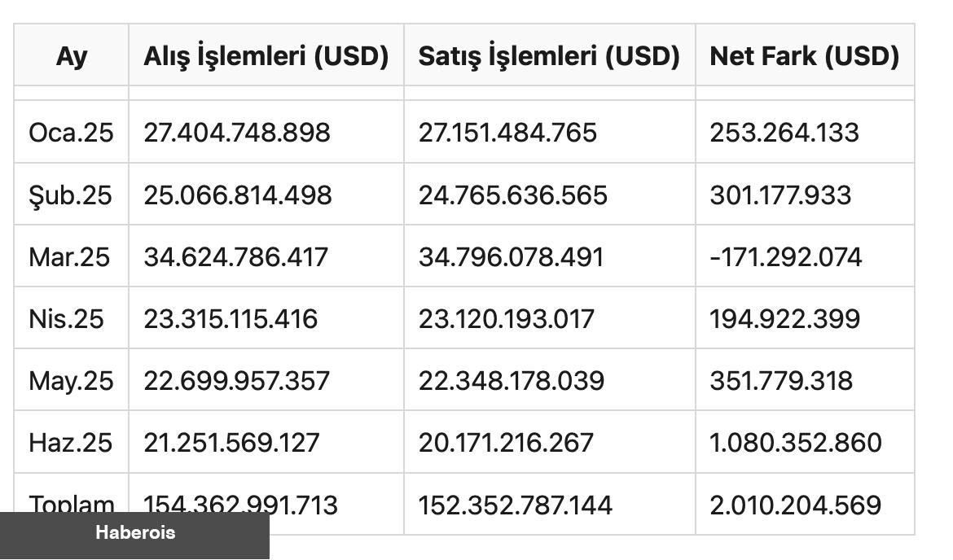The image size is (953, 560).
Task: Click purchase value 22.699.957.357
Action: click(x=236, y=381)
